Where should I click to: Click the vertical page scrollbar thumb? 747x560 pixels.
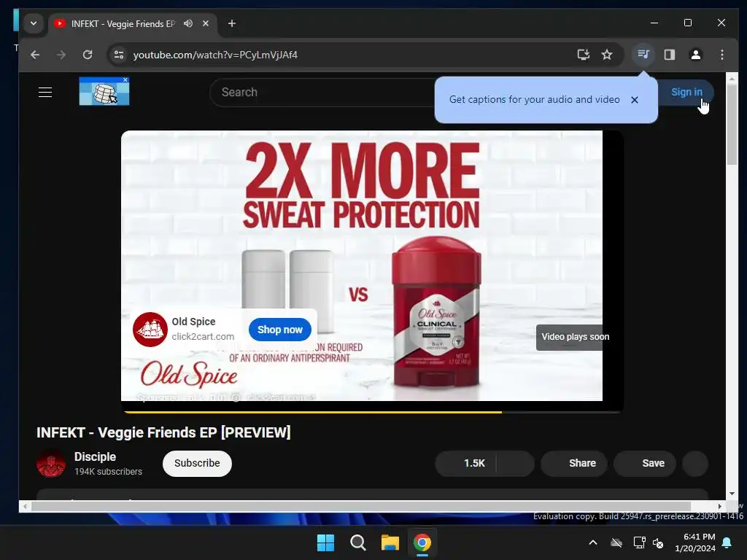tap(732, 125)
